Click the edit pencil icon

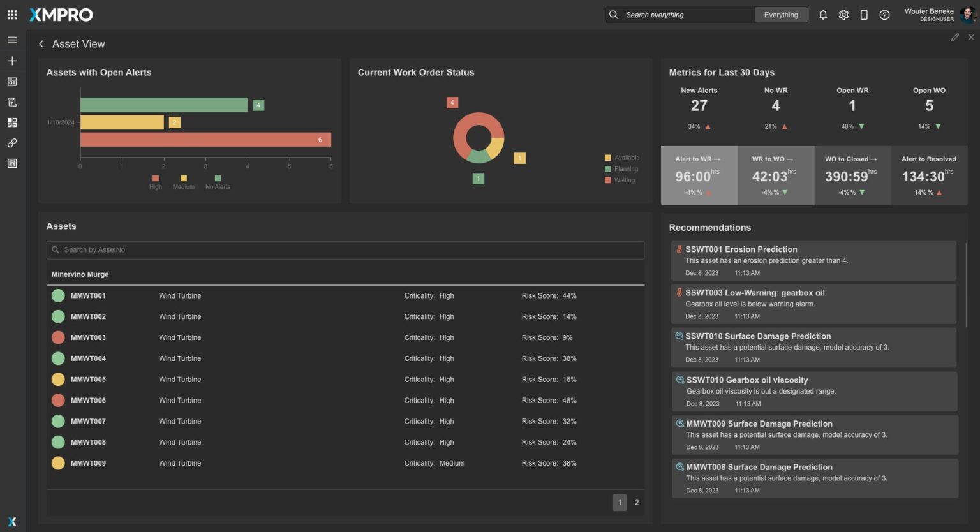[x=954, y=38]
